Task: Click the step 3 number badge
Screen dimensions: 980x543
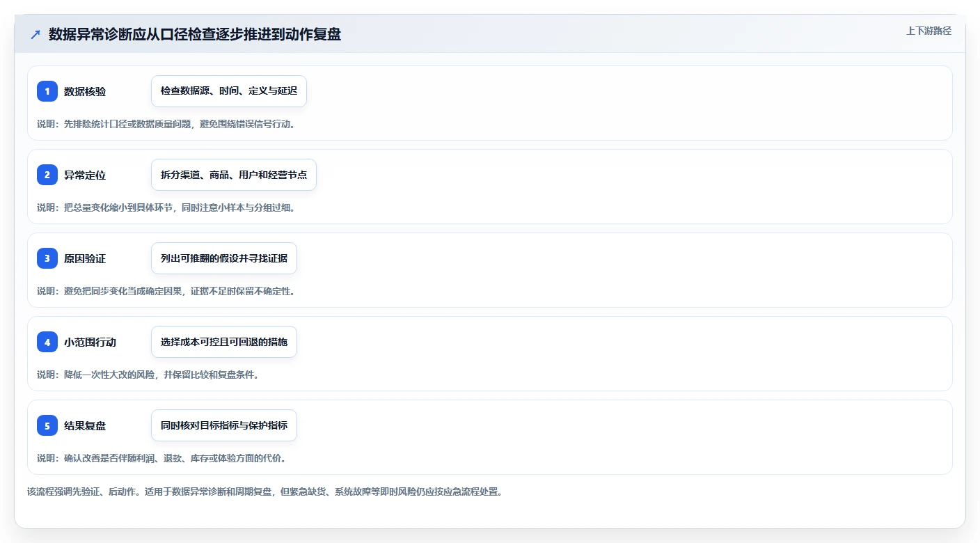Action: click(x=47, y=258)
